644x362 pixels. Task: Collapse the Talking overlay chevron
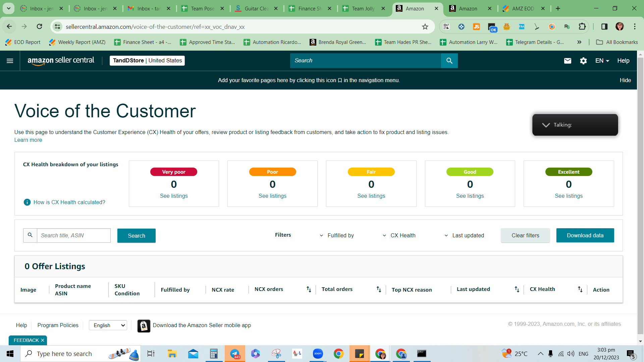[x=546, y=125]
